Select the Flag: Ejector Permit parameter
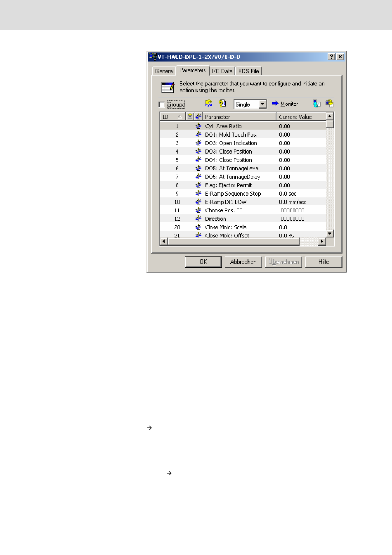 tap(228, 185)
